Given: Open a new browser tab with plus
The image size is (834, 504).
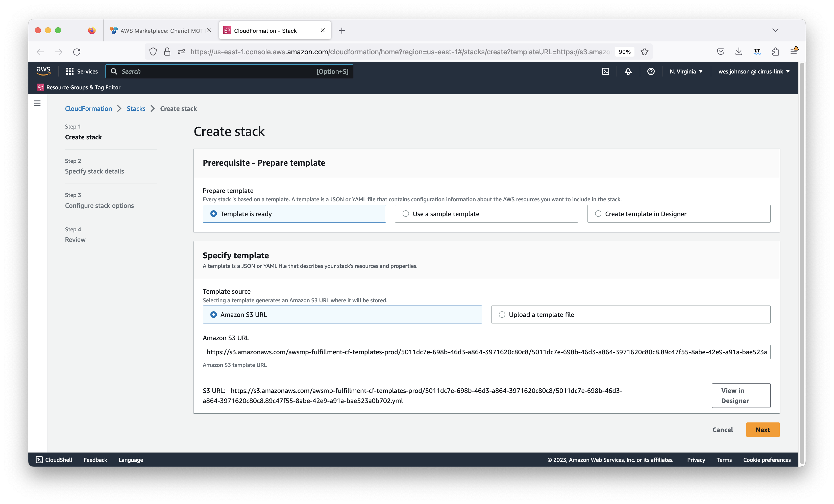Looking at the screenshot, I should [342, 31].
